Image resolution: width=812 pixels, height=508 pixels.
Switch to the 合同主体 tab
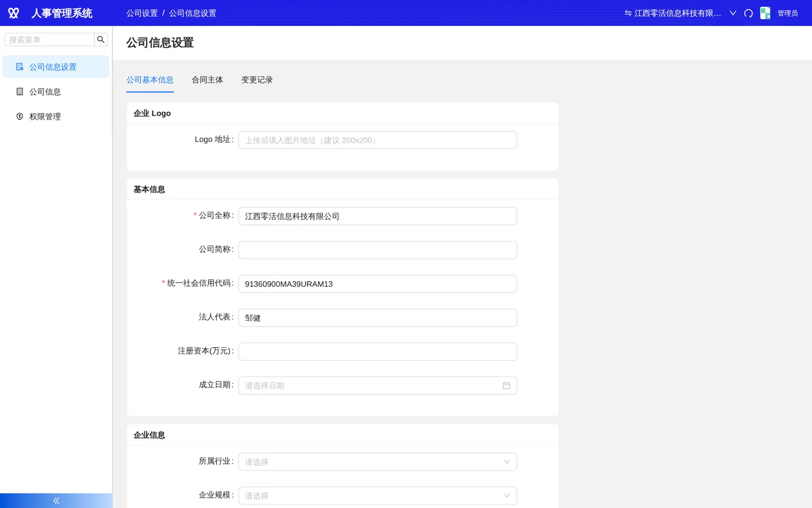tap(208, 80)
